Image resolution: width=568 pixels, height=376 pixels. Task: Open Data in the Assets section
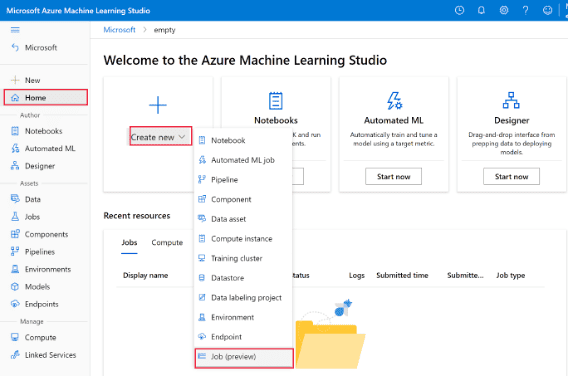pos(26,199)
